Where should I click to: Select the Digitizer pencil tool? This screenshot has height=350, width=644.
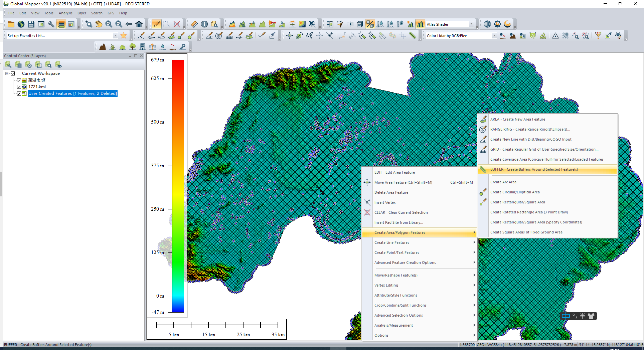(156, 24)
